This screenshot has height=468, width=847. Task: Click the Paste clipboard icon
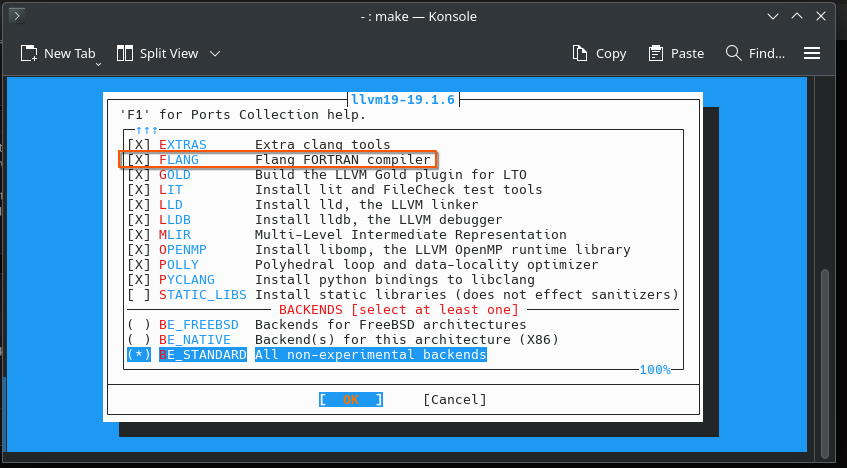pos(656,53)
